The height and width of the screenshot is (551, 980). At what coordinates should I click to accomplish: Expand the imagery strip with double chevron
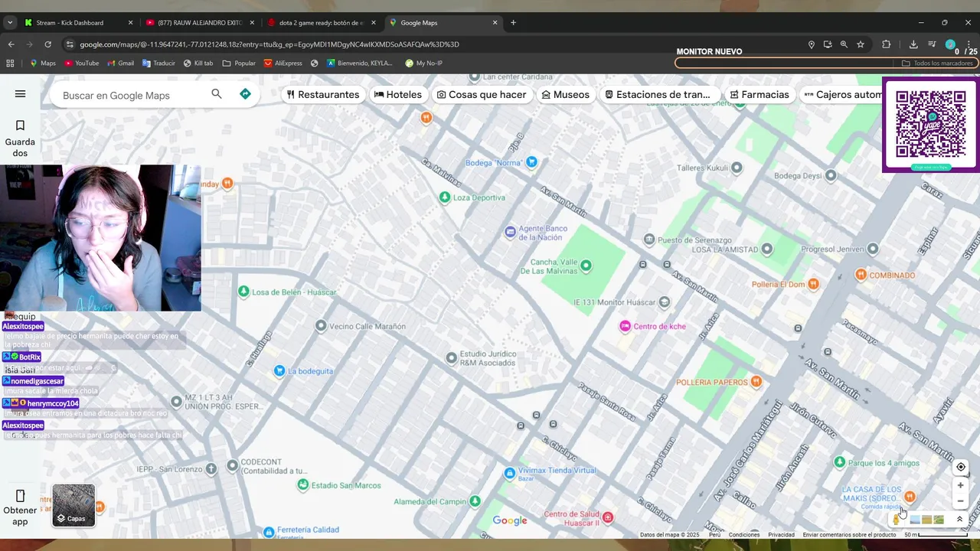coord(959,520)
